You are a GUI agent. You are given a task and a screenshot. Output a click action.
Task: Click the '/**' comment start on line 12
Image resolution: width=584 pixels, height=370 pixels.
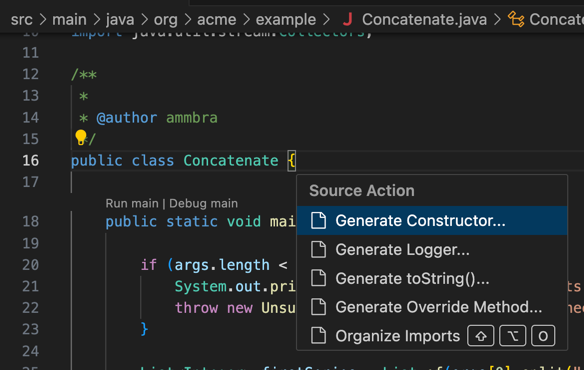[84, 75]
